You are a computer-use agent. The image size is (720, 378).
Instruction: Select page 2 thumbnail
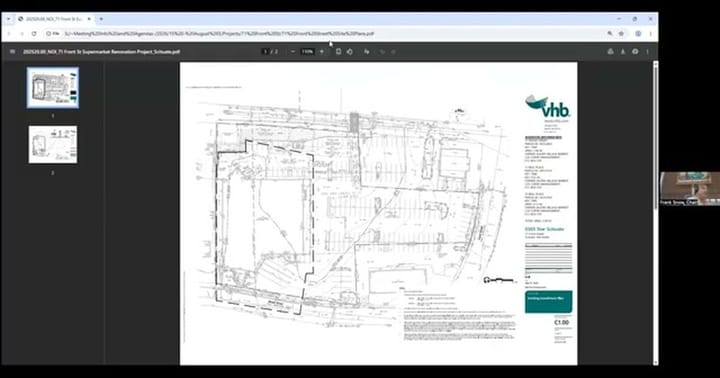tap(53, 144)
